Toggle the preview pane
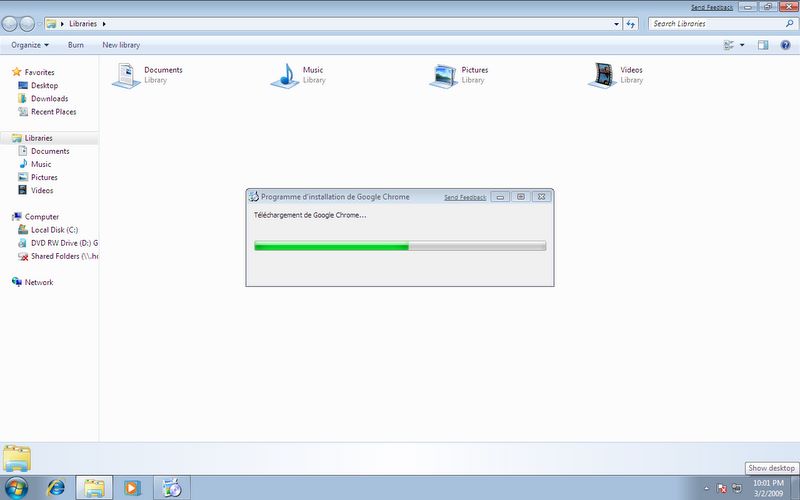The image size is (800, 500). (763, 45)
